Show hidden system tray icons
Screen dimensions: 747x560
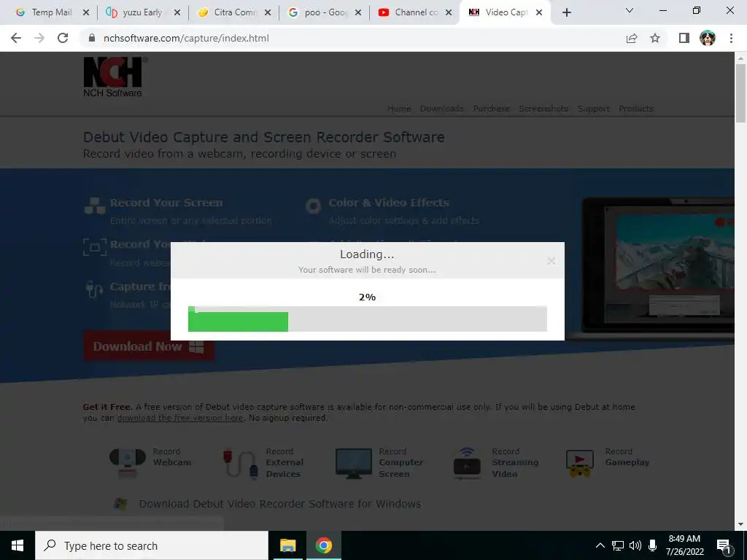coord(600,545)
